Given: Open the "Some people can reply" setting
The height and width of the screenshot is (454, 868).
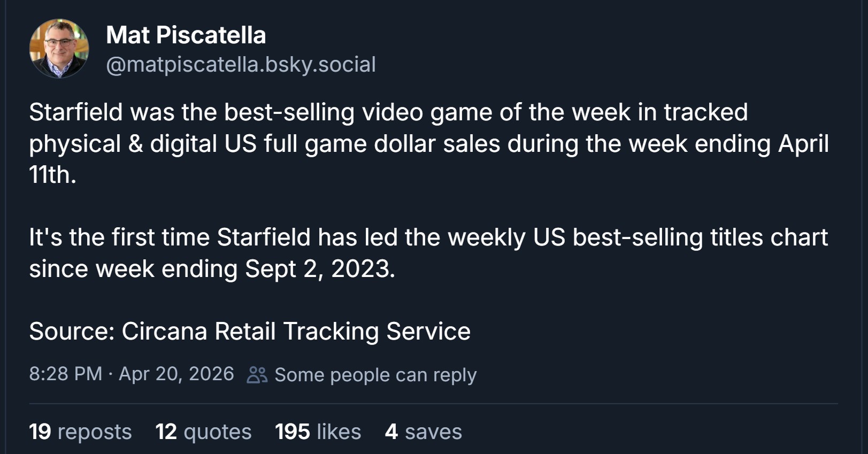Looking at the screenshot, I should pyautogui.click(x=375, y=375).
